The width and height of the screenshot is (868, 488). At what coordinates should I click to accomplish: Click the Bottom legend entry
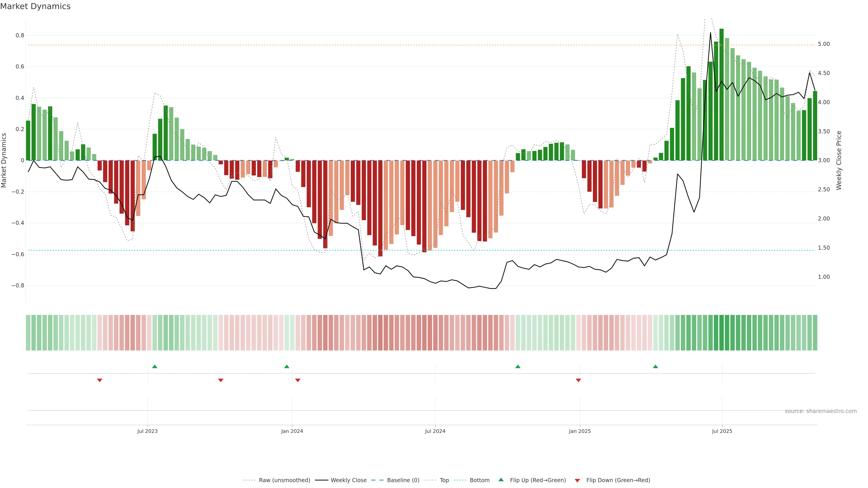click(479, 480)
